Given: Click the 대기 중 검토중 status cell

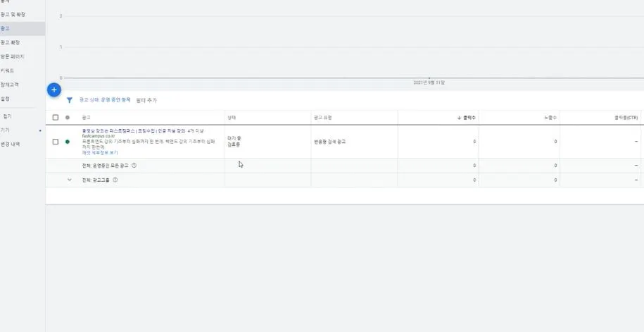Looking at the screenshot, I should [234, 142].
